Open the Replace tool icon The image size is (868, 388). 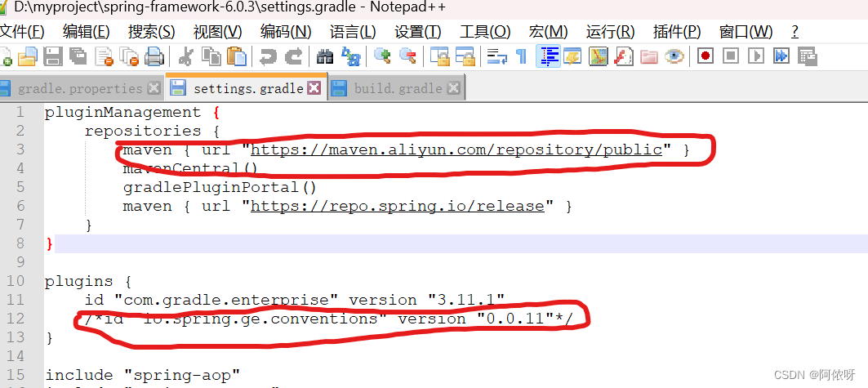pyautogui.click(x=350, y=56)
